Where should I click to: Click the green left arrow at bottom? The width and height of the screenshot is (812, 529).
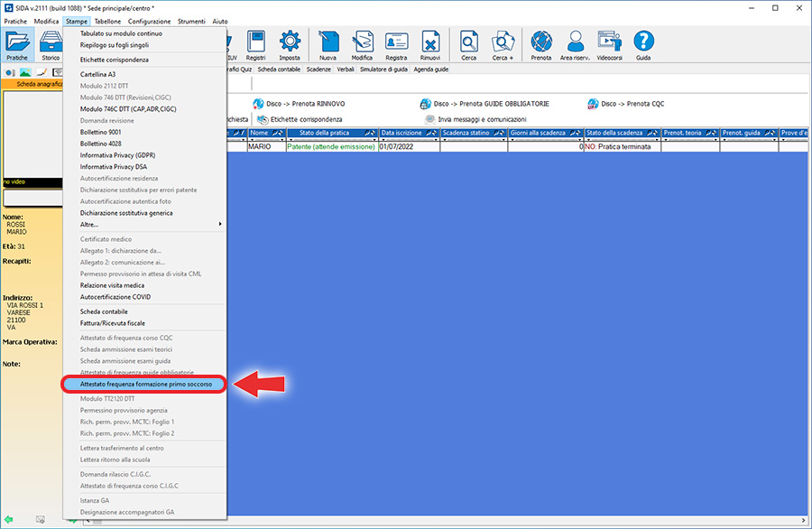[9, 521]
